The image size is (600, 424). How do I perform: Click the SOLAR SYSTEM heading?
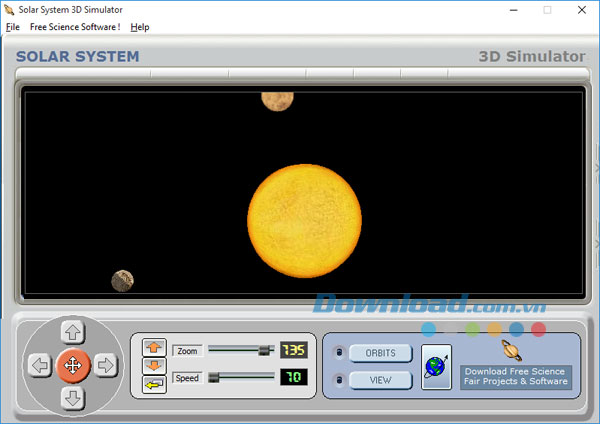(x=78, y=56)
